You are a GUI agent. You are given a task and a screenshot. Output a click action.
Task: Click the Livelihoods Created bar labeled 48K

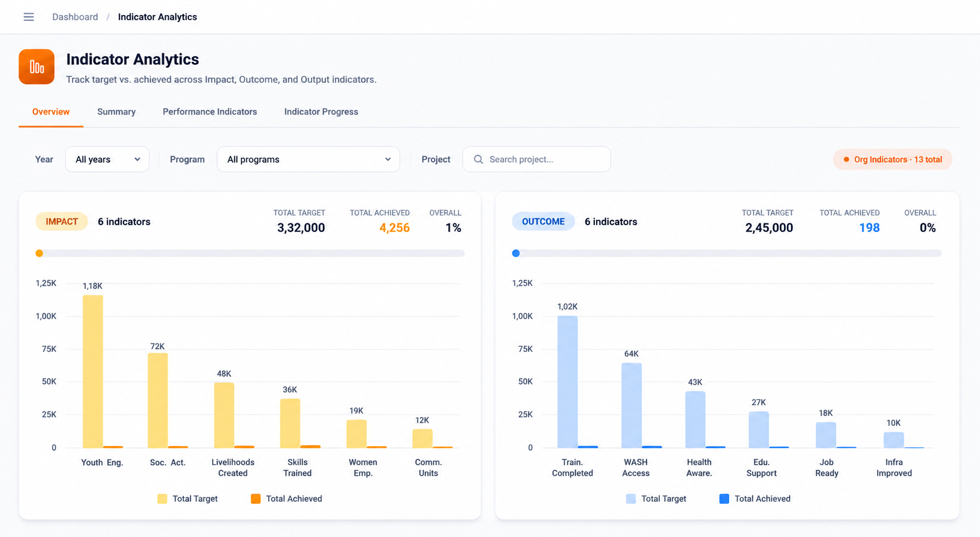point(224,415)
